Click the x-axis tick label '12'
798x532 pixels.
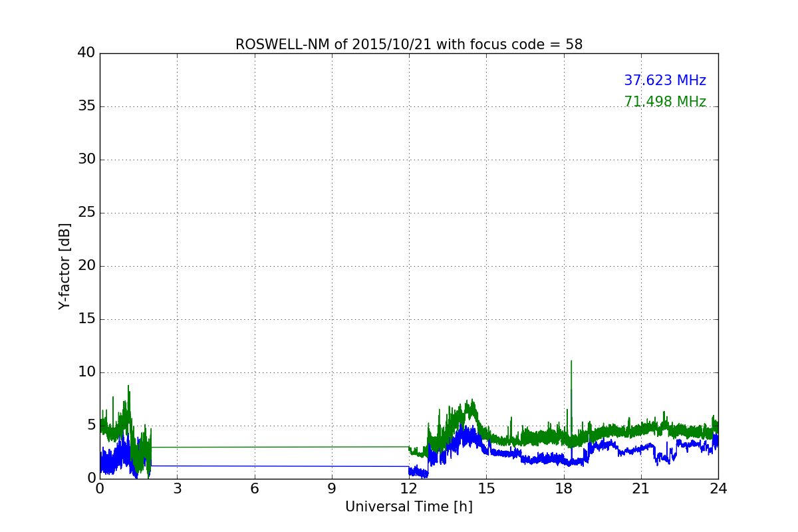pos(409,489)
